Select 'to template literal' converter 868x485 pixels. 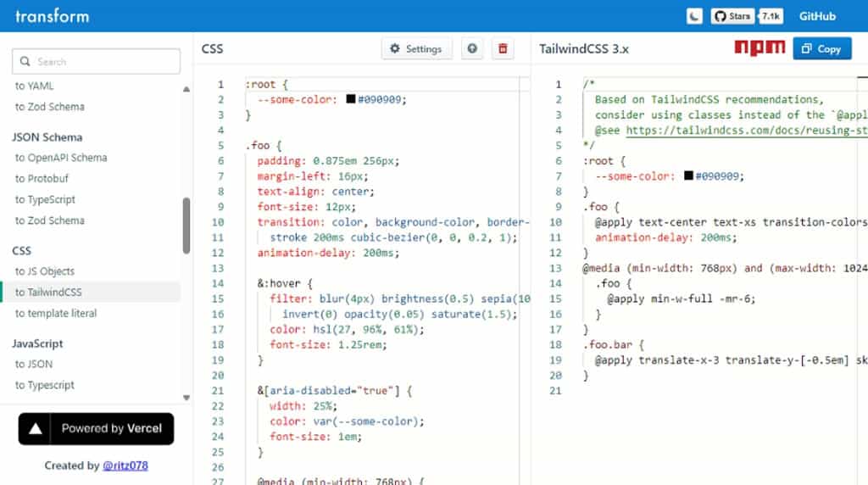tap(56, 314)
